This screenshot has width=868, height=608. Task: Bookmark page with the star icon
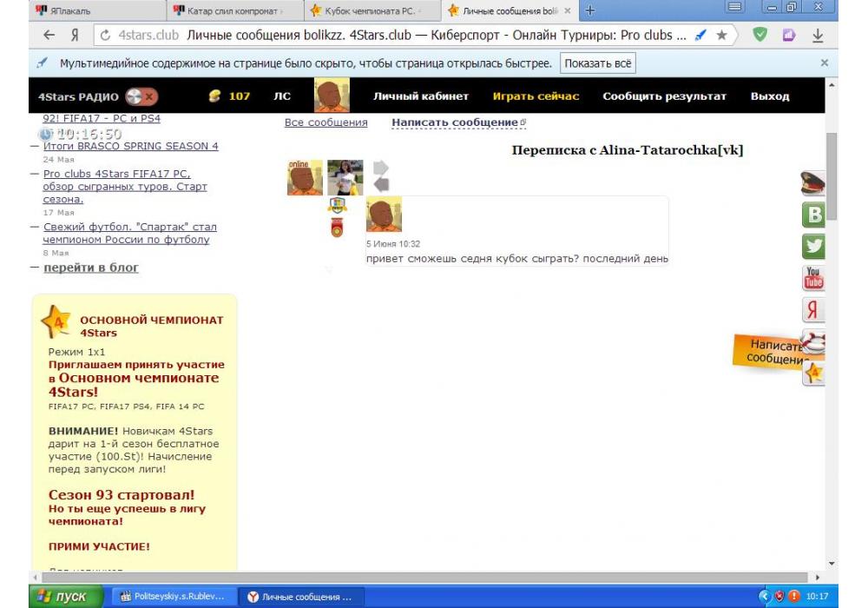[x=721, y=36]
